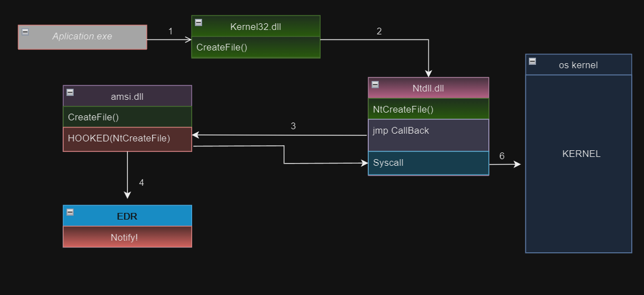Collapse the Aplication.exe container
The width and height of the screenshot is (644, 295).
(25, 32)
